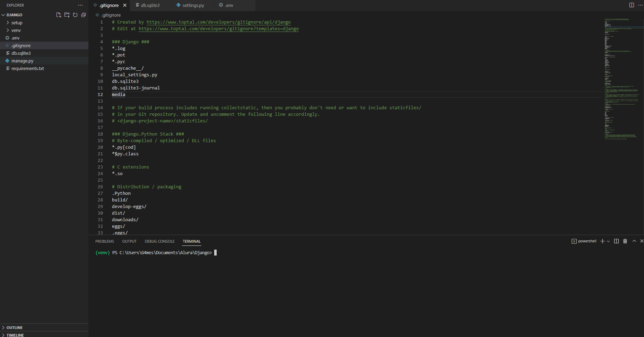Open db.sqlite3 from the explorer
The width and height of the screenshot is (644, 337).
[x=44, y=53]
